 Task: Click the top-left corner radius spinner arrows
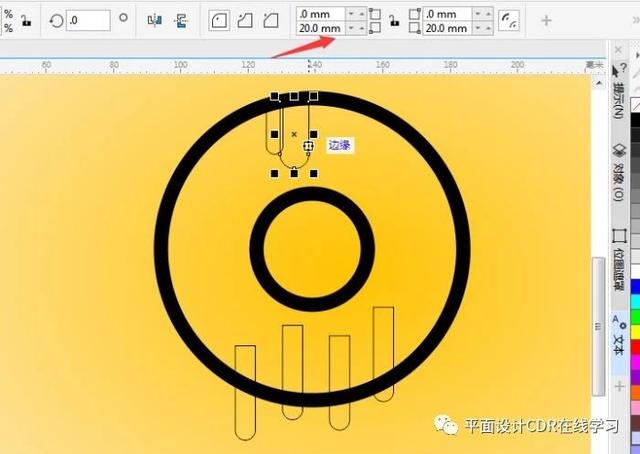pos(356,14)
